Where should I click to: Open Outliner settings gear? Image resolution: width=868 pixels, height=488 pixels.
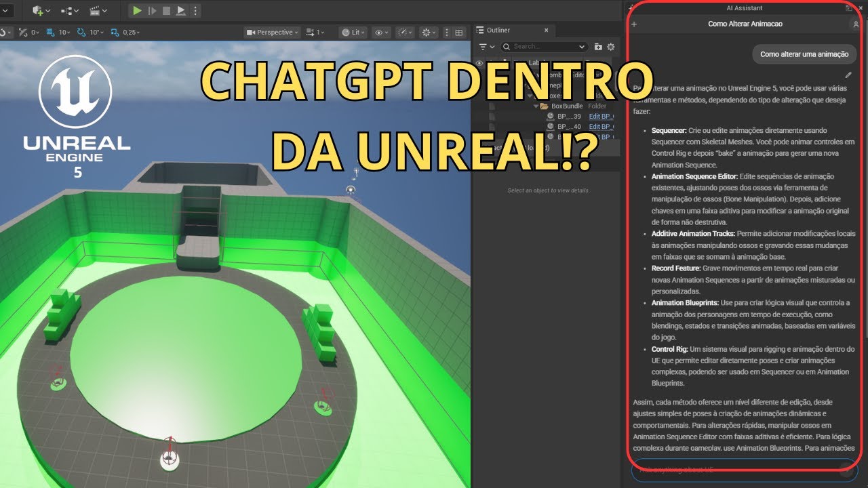tap(610, 47)
